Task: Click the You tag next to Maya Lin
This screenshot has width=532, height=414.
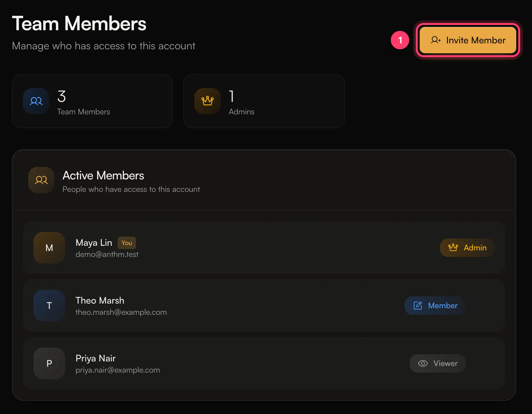Action: click(x=127, y=243)
